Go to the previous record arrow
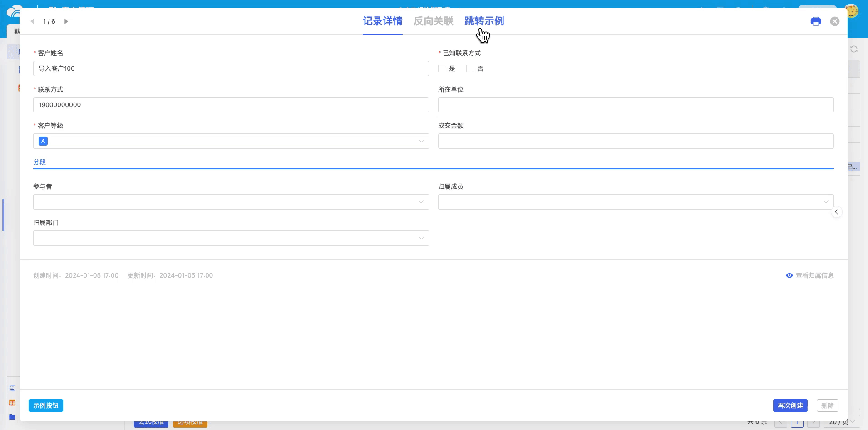 (33, 21)
